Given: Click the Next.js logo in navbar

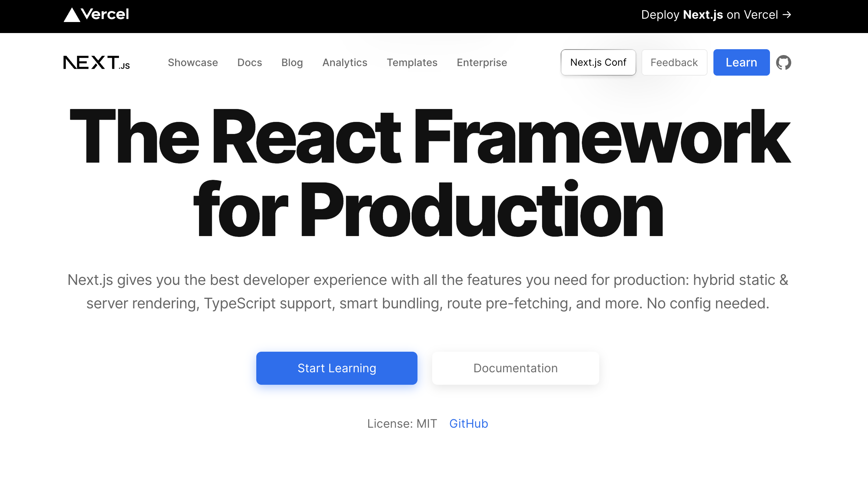Looking at the screenshot, I should tap(97, 62).
